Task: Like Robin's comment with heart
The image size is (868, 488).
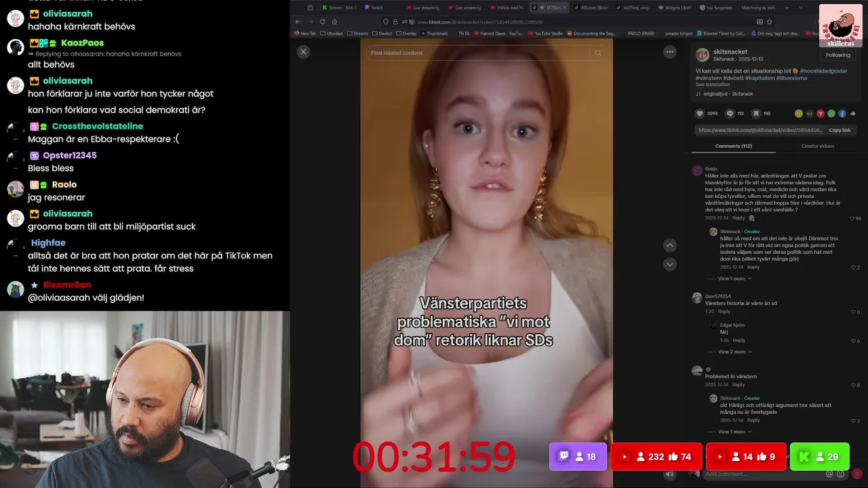Action: [x=852, y=218]
